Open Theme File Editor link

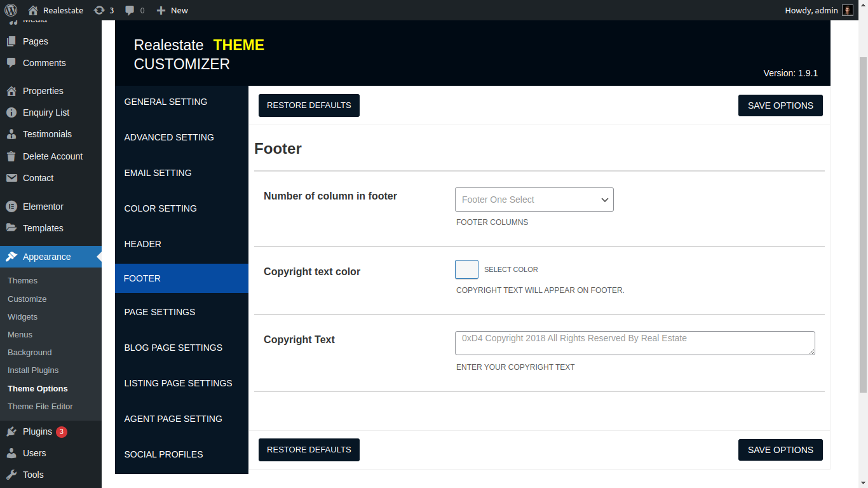pos(40,406)
